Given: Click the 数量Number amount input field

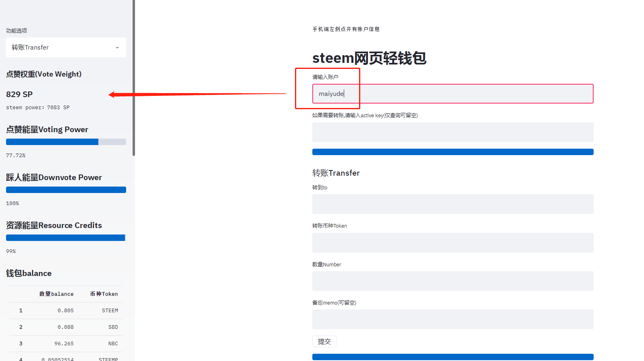Looking at the screenshot, I should pyautogui.click(x=453, y=281).
